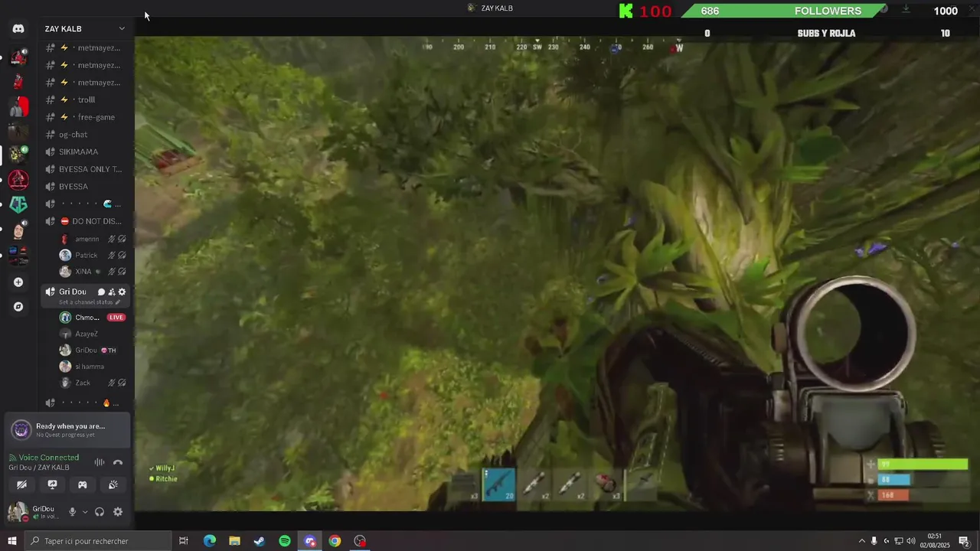Open Gri Dou channel chat icon
The image size is (980, 551).
(x=101, y=292)
